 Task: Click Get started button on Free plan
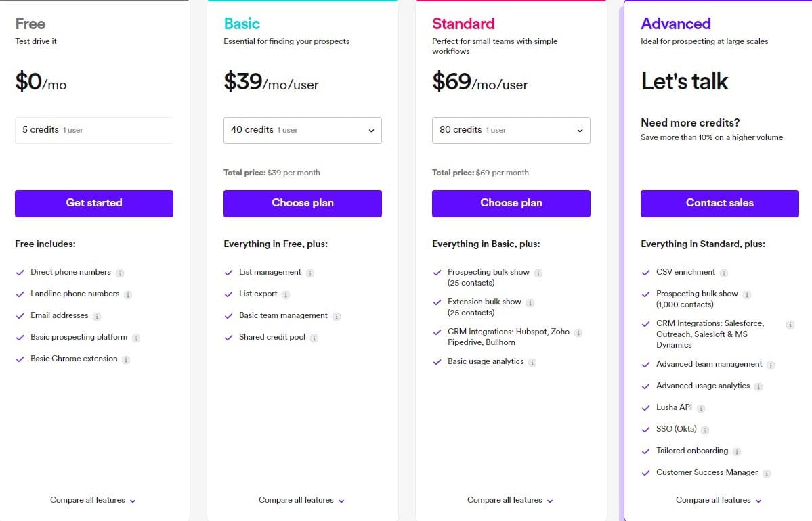94,204
